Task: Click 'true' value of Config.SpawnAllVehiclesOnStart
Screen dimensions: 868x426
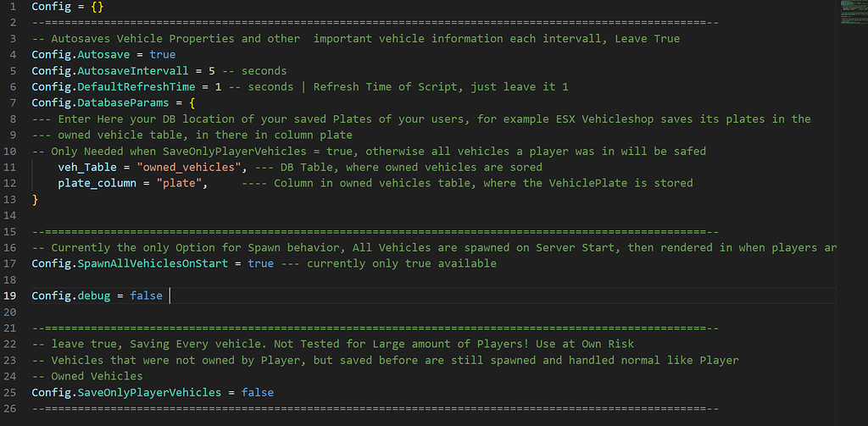Action: coord(260,263)
